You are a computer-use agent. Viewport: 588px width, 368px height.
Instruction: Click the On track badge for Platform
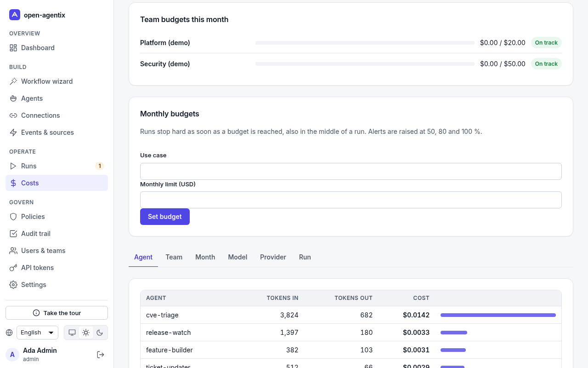point(546,43)
